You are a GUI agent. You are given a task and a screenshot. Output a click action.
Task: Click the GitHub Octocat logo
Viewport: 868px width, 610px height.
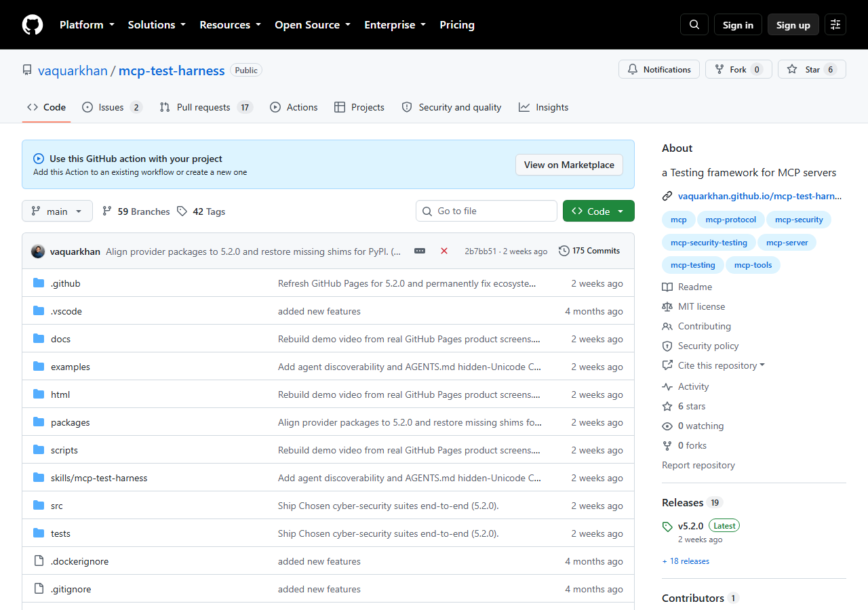click(x=33, y=25)
